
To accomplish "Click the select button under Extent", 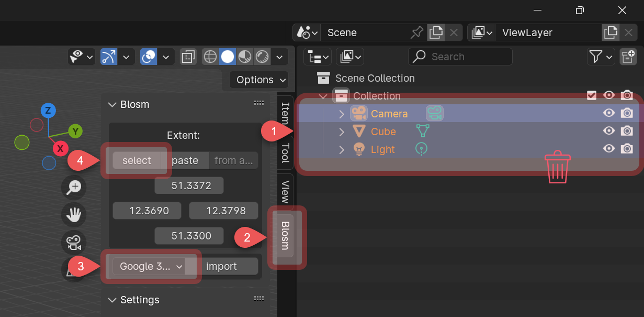I will click(x=136, y=160).
